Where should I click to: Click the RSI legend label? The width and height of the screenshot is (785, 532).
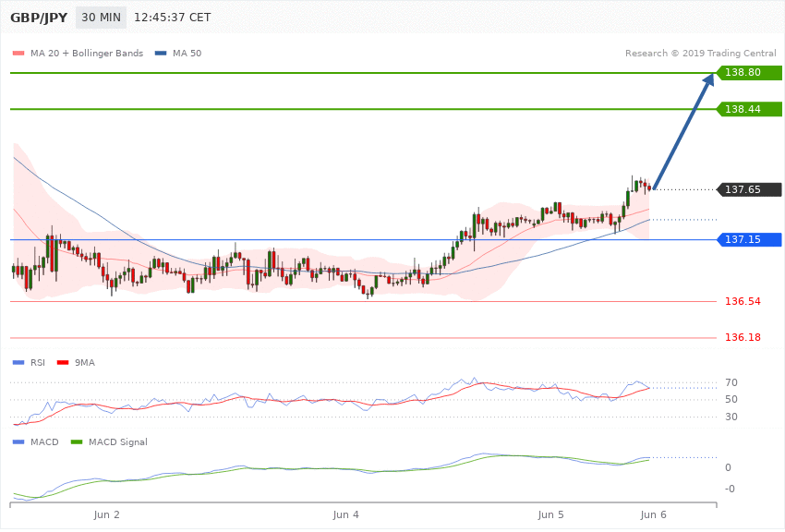coord(38,362)
